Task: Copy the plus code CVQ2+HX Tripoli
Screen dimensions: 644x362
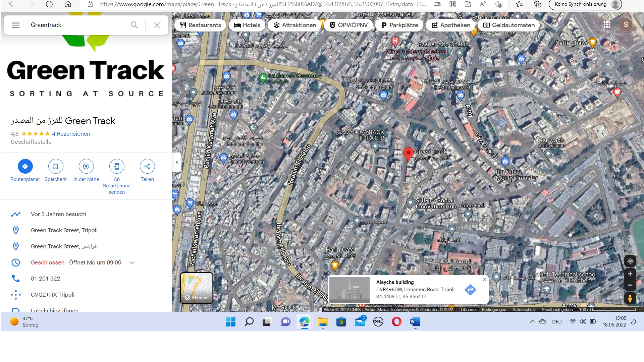Action: [x=53, y=295]
